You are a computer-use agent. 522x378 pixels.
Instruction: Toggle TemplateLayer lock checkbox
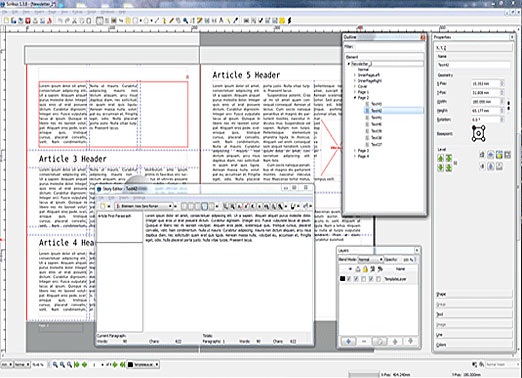tap(364, 279)
